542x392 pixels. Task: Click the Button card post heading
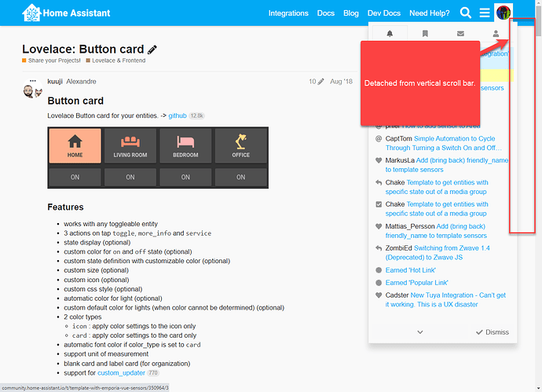(75, 101)
